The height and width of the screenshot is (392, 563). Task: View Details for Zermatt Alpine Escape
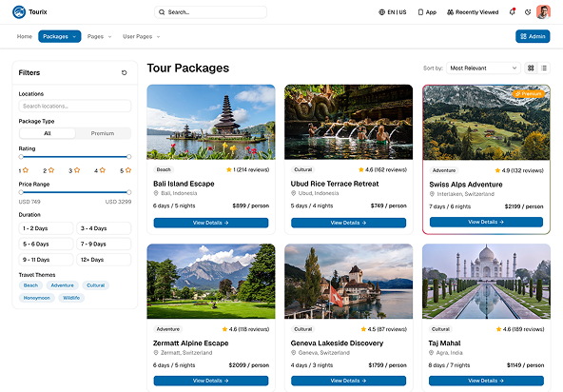(x=211, y=381)
